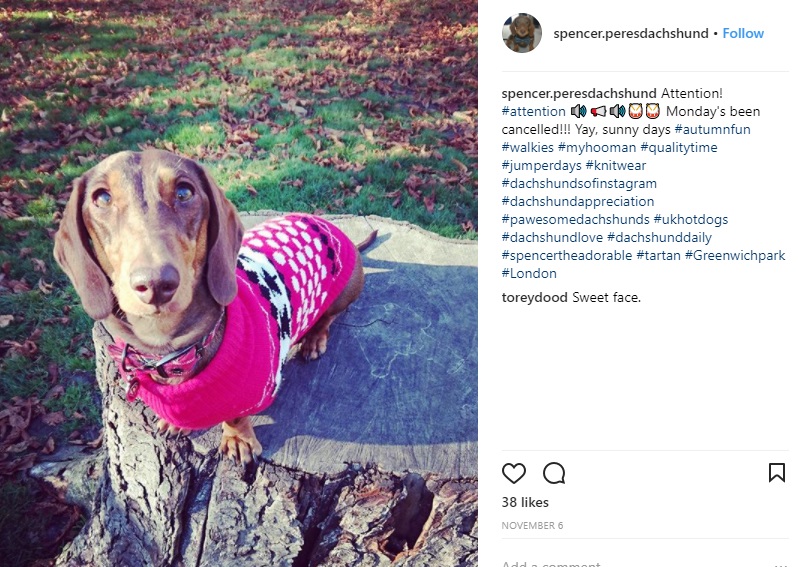The image size is (807, 567).
Task: Open comment via speech bubble icon
Action: (x=554, y=473)
